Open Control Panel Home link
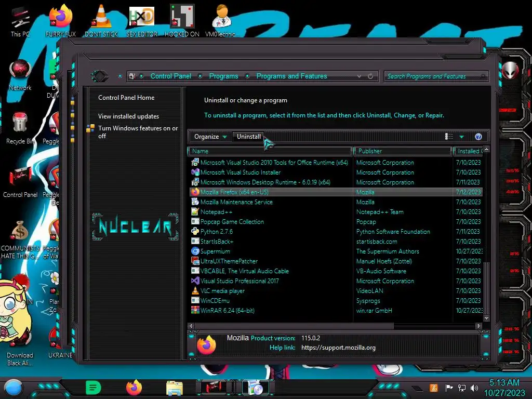Viewport: 532px width, 399px height. pos(126,97)
